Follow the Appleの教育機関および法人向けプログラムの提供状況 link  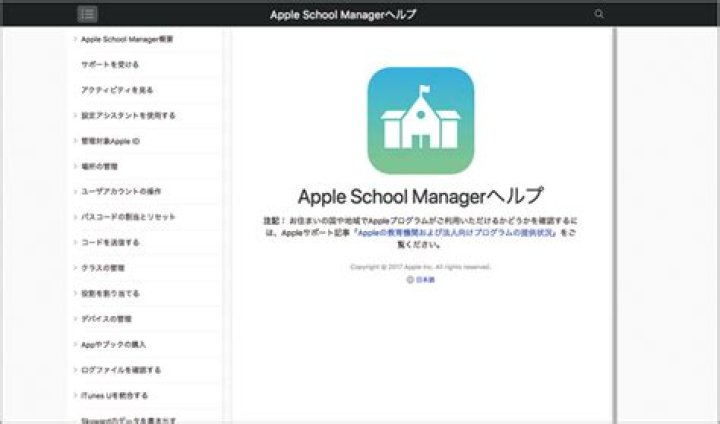(x=457, y=233)
